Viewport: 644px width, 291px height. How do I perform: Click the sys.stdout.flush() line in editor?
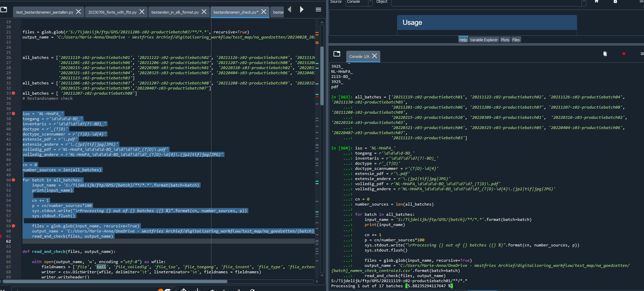tap(54, 215)
